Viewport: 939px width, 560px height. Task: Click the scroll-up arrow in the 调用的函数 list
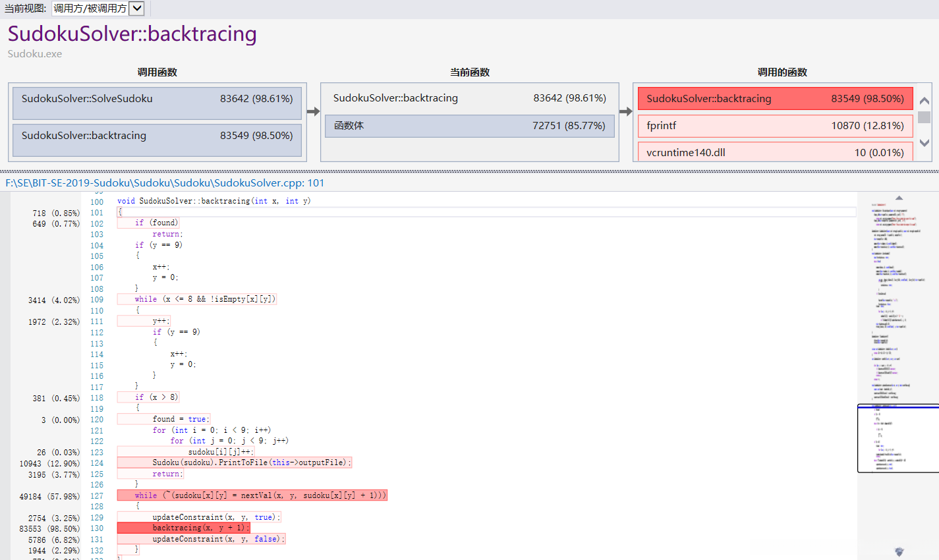925,101
